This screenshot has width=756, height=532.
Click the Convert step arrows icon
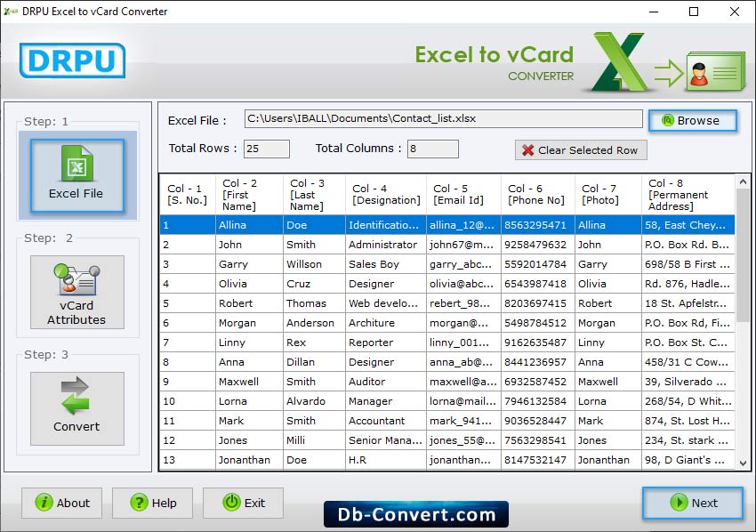[x=76, y=396]
